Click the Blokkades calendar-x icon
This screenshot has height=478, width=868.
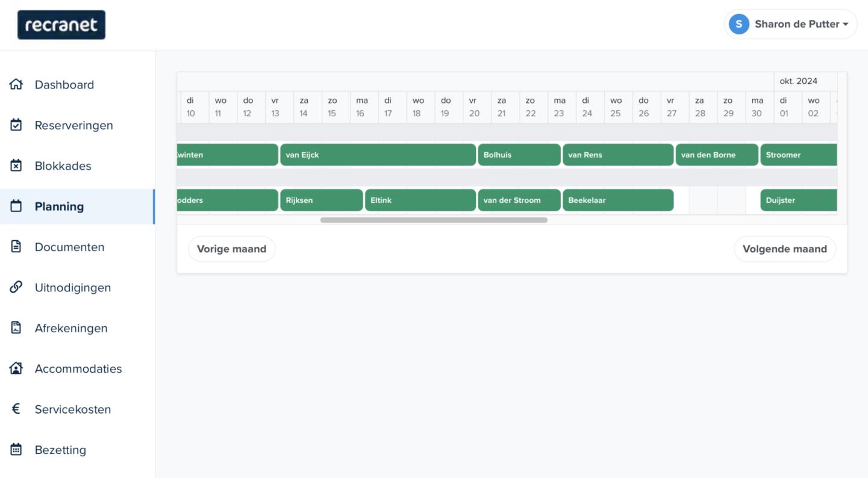click(x=16, y=166)
